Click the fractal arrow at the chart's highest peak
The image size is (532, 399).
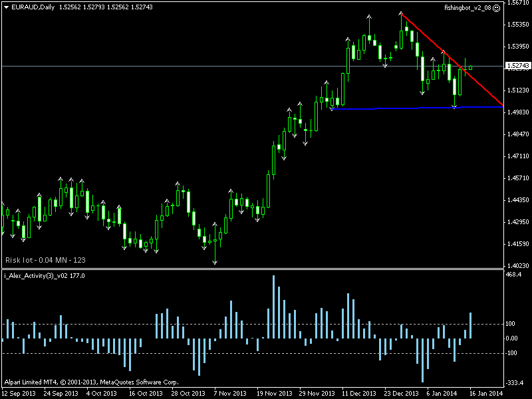[x=401, y=13]
